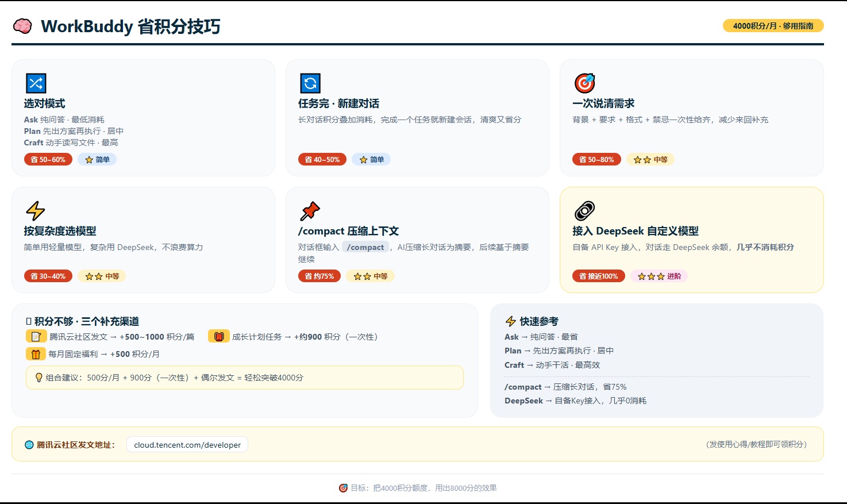Click the 省 40~50% badge
The height and width of the screenshot is (504, 847).
click(x=322, y=160)
